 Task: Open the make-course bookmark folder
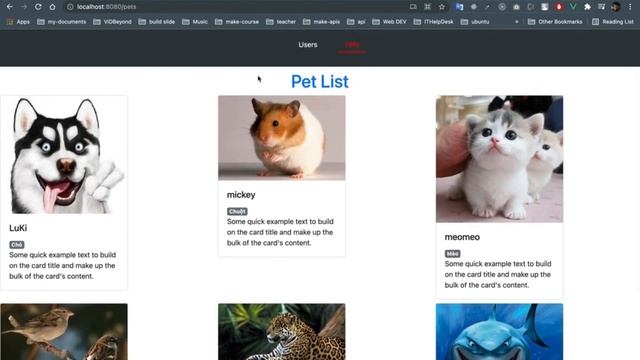click(237, 22)
